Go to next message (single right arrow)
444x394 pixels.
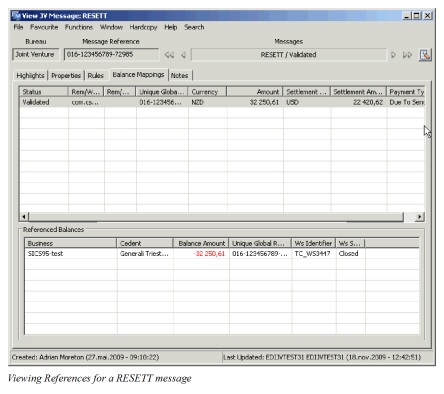pos(394,55)
